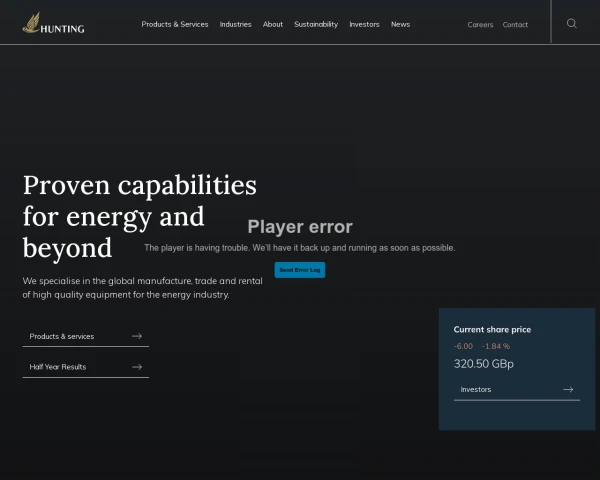This screenshot has width=600, height=480.
Task: Click the arrow next to Investors in the share price card
Action: (568, 389)
